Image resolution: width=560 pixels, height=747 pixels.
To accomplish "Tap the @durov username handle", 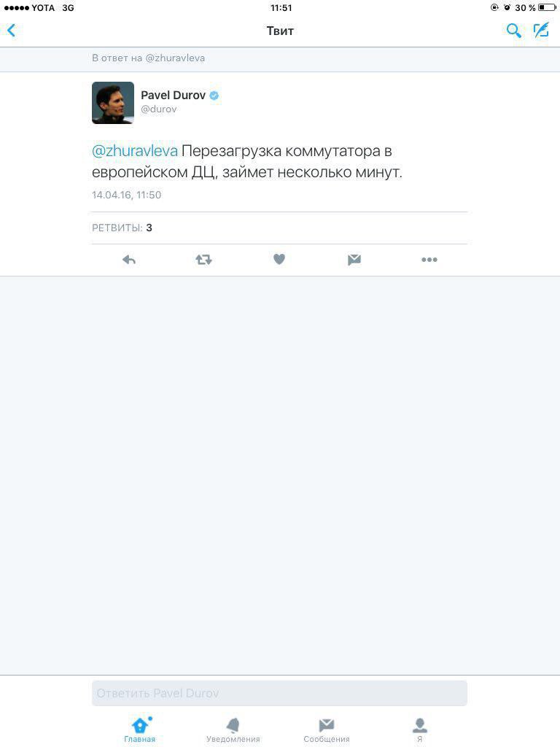I will coord(158,109).
